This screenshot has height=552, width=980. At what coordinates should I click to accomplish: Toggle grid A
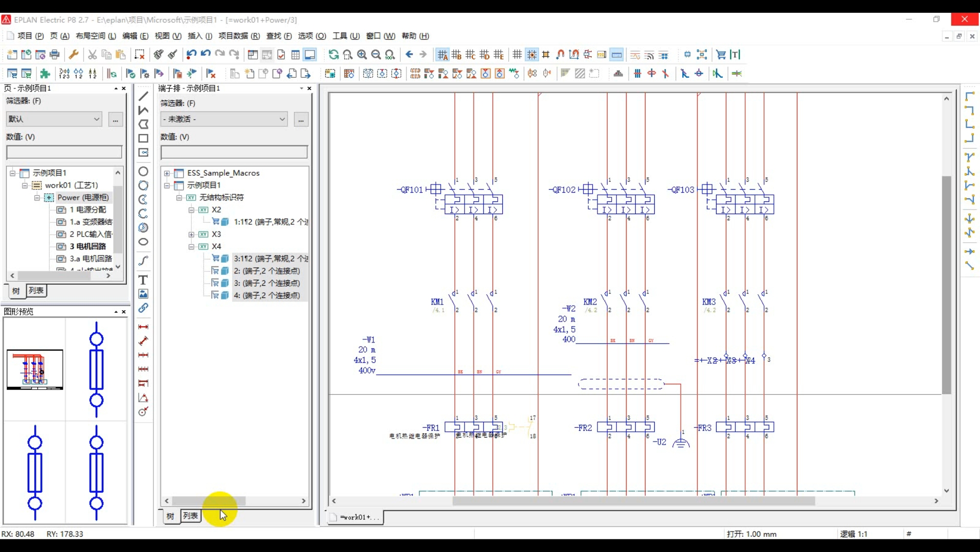tap(442, 55)
